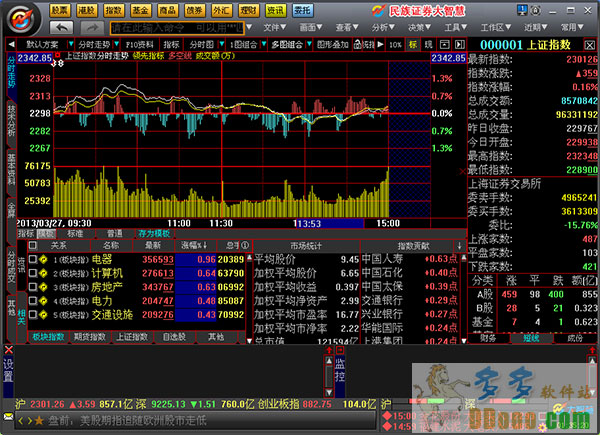
Task: Click the 标 toggle button in the toolbar
Action: [x=412, y=45]
